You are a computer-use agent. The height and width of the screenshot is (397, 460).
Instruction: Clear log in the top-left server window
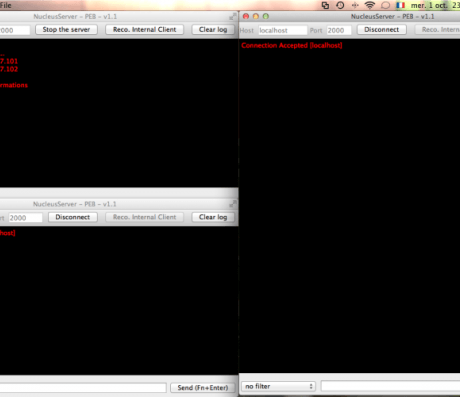[x=213, y=30]
